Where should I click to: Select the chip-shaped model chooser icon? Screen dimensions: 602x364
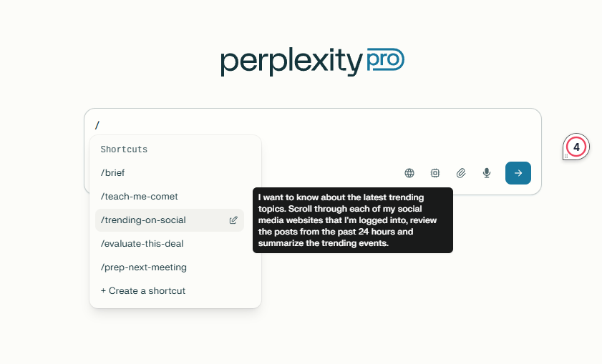(x=435, y=173)
